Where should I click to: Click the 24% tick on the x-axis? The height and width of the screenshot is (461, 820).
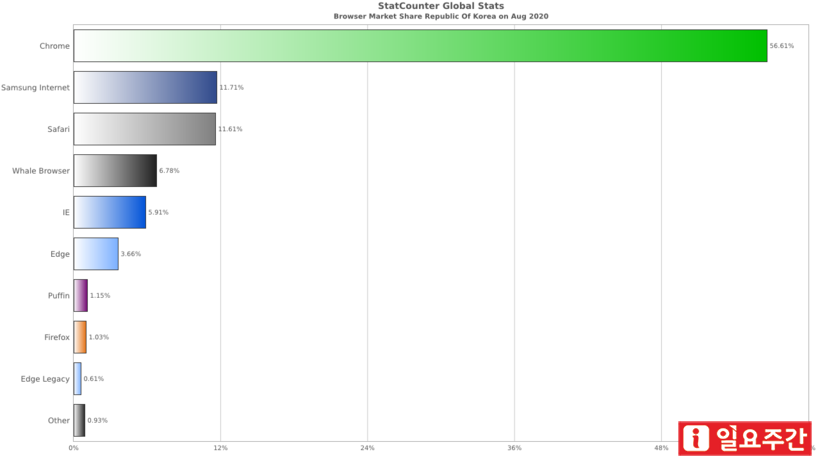(x=367, y=448)
